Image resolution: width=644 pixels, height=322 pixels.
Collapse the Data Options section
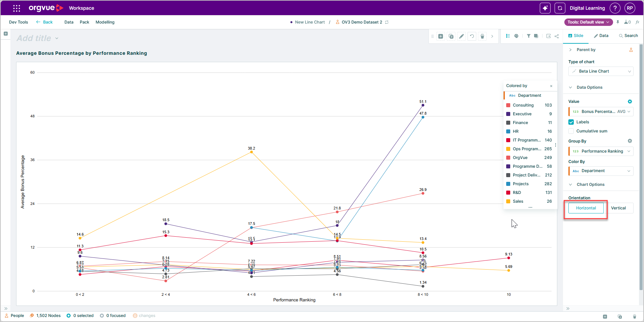coord(570,87)
